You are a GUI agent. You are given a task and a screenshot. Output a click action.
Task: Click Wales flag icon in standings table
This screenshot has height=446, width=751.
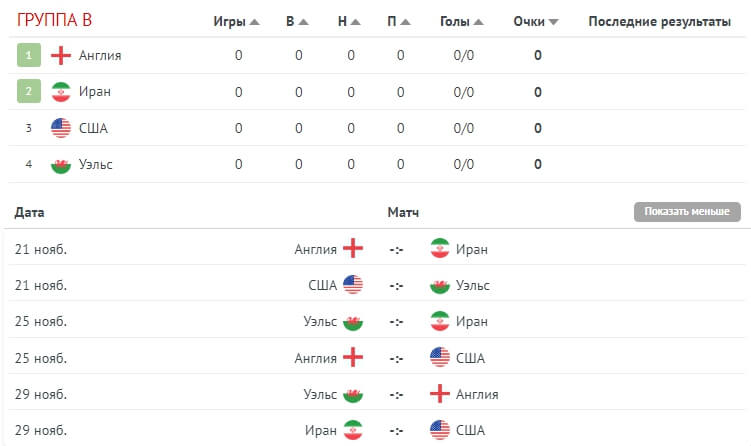click(61, 164)
